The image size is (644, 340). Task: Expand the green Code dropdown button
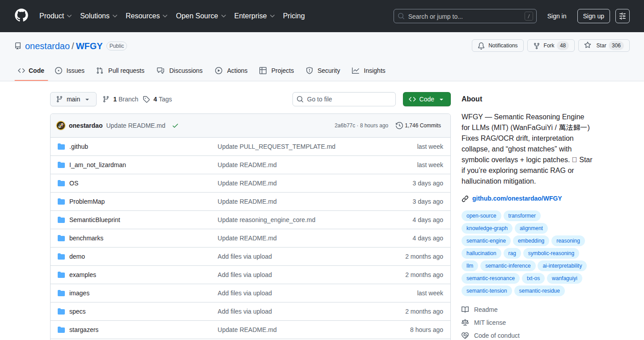coord(427,99)
